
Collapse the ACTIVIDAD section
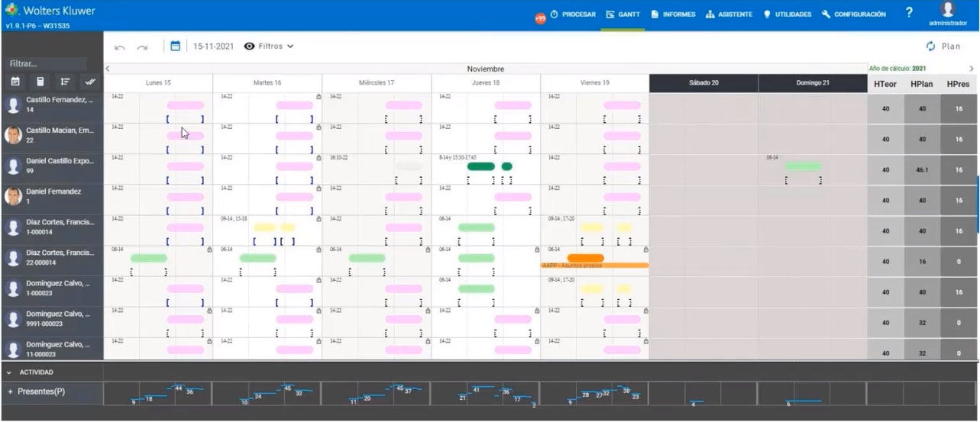click(x=9, y=372)
